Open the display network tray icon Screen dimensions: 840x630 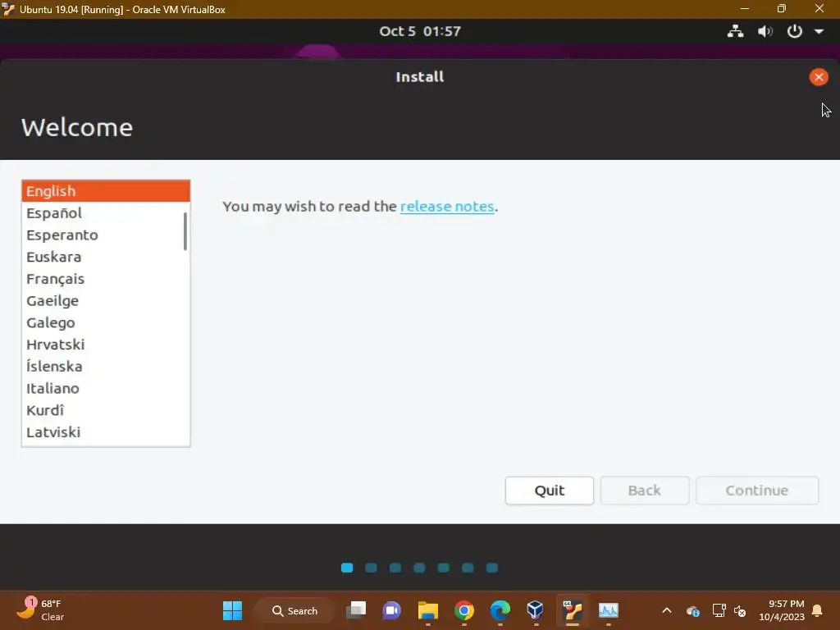pos(719,610)
